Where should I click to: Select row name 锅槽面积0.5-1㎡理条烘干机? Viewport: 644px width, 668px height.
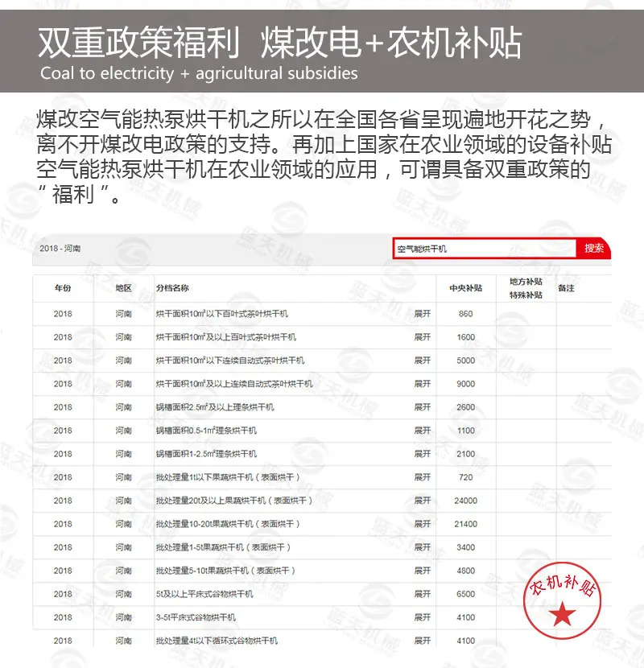(206, 431)
